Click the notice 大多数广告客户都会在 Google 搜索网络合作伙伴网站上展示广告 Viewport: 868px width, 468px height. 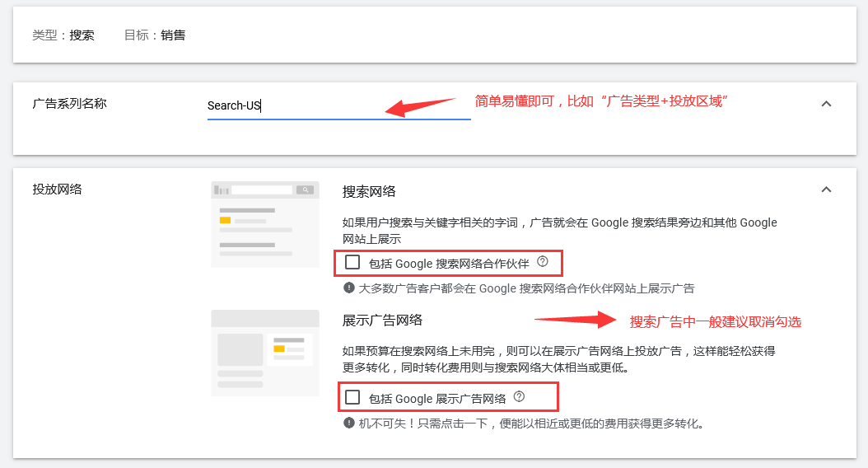click(x=526, y=288)
